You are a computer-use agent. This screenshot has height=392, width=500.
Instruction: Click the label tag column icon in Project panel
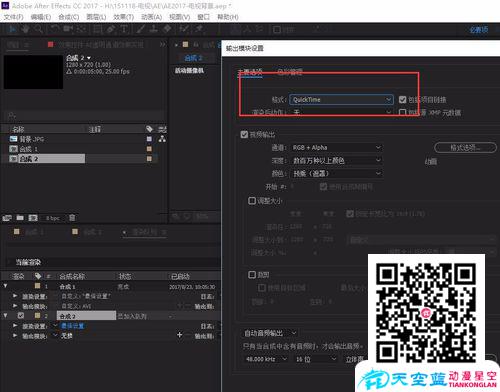coord(149,129)
